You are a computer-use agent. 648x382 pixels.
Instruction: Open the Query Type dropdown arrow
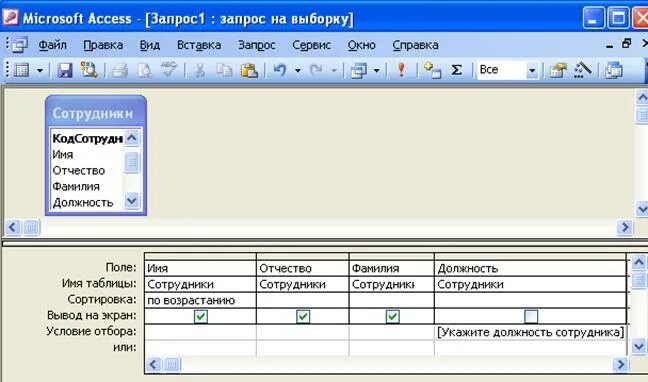click(x=376, y=70)
